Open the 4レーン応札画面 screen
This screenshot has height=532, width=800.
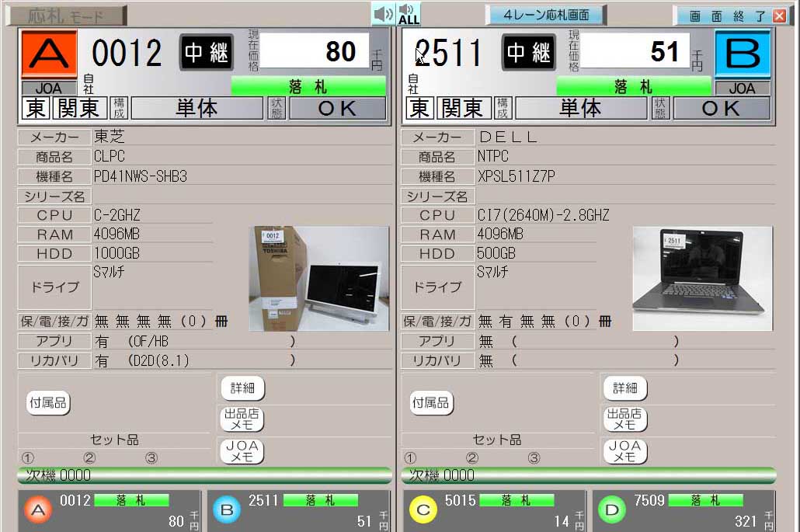point(546,15)
